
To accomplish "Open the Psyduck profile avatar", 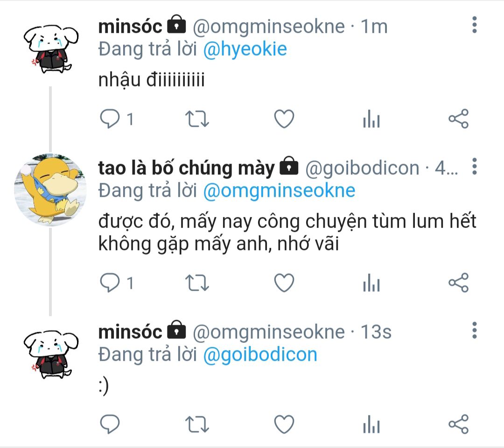I will (50, 190).
